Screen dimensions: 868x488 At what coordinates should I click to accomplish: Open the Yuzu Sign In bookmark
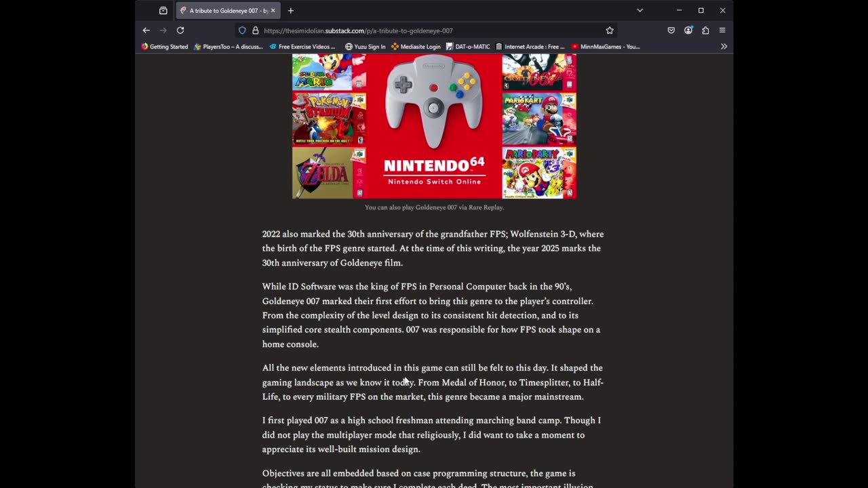(x=365, y=47)
